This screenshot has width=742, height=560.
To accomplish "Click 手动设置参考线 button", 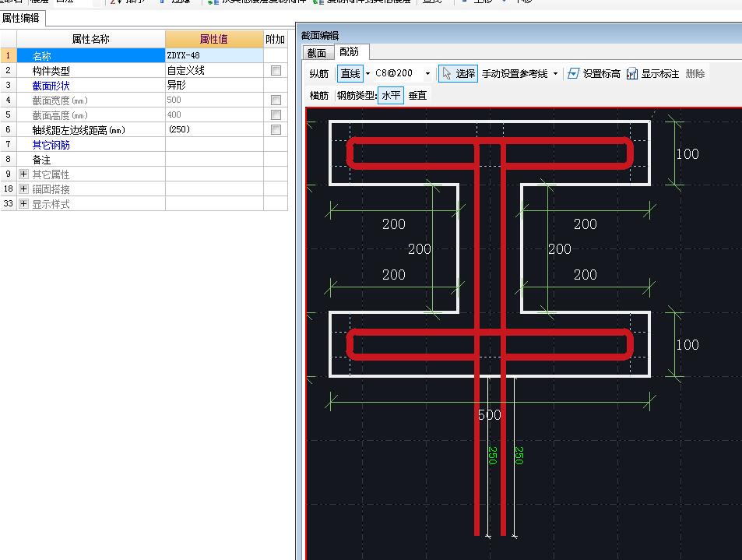I will point(515,73).
